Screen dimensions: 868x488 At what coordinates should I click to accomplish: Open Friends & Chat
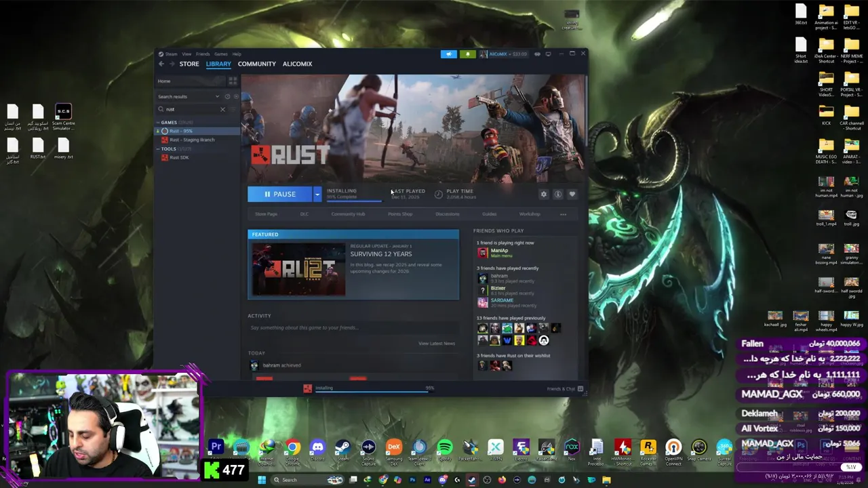click(564, 389)
